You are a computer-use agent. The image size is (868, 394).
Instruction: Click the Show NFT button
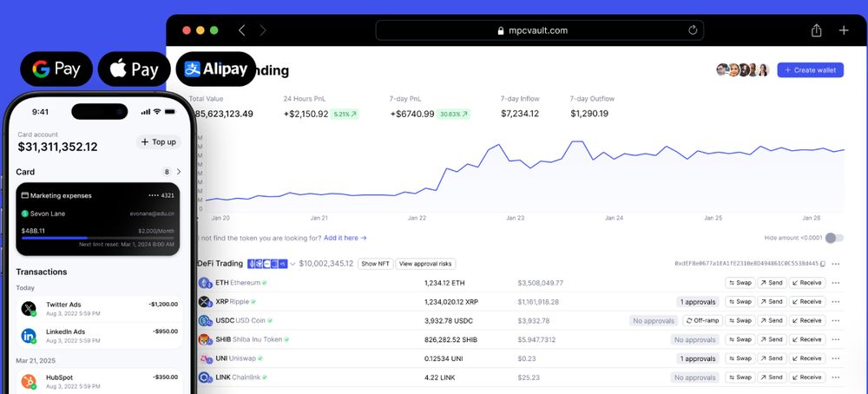point(375,264)
